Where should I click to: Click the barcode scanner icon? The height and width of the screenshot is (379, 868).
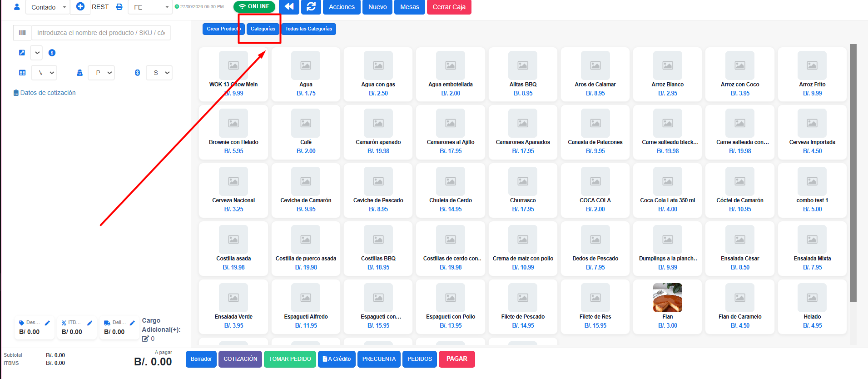22,33
